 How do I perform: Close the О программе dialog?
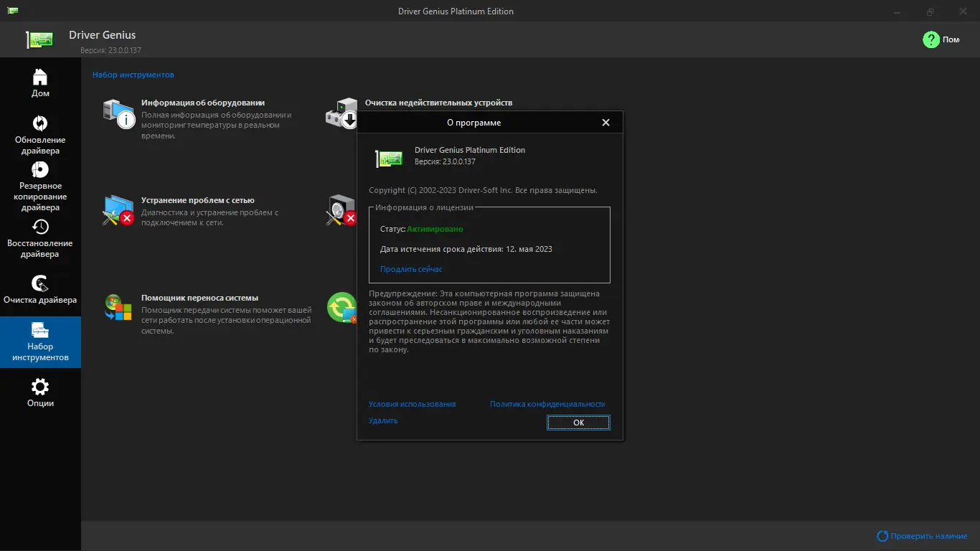606,123
